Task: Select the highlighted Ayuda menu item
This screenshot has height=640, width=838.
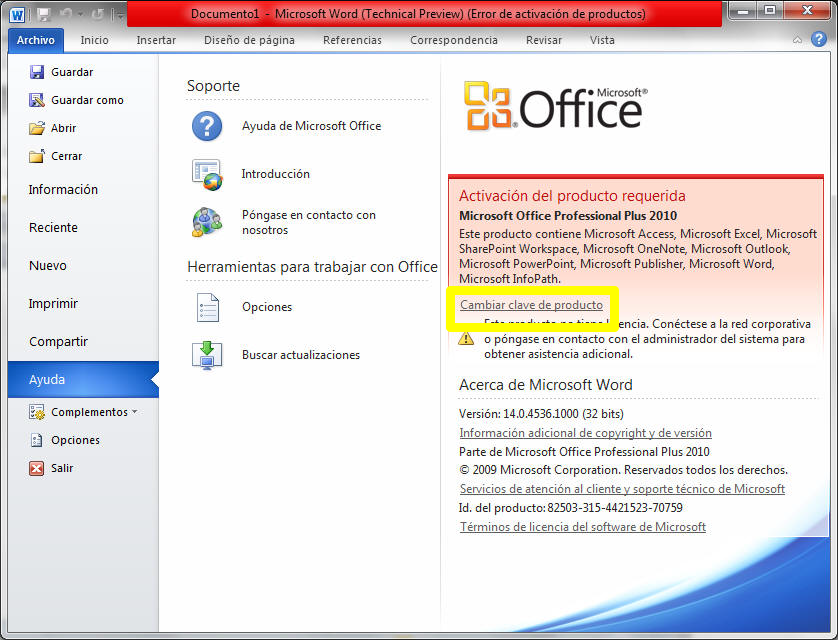Action: click(83, 379)
